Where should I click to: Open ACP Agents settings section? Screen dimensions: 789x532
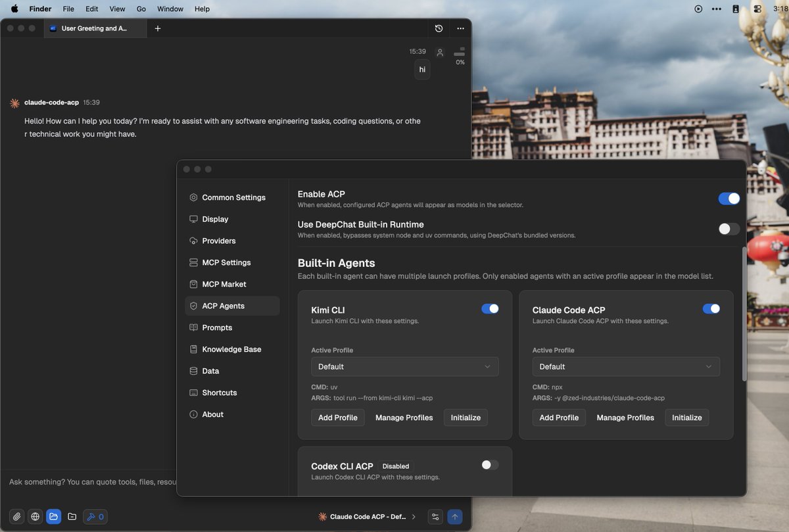(x=232, y=306)
